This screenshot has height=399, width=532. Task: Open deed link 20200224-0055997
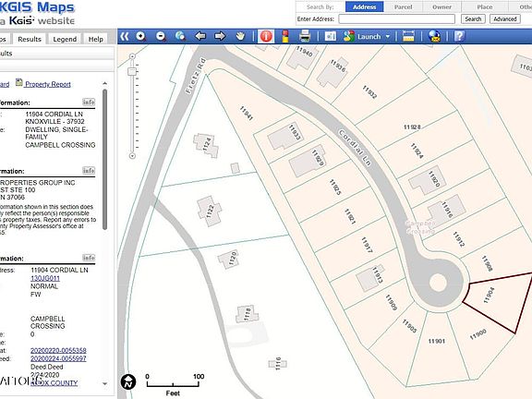click(x=58, y=358)
